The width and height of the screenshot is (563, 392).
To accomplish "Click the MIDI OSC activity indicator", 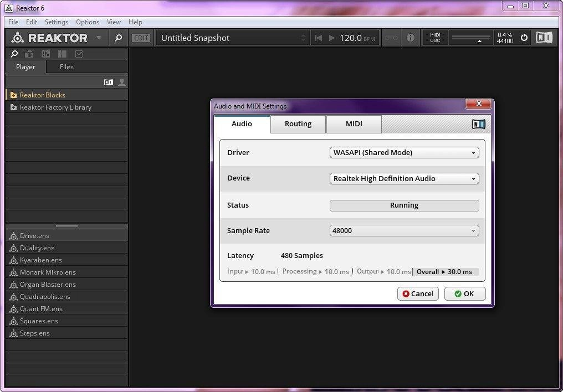I will tap(435, 38).
